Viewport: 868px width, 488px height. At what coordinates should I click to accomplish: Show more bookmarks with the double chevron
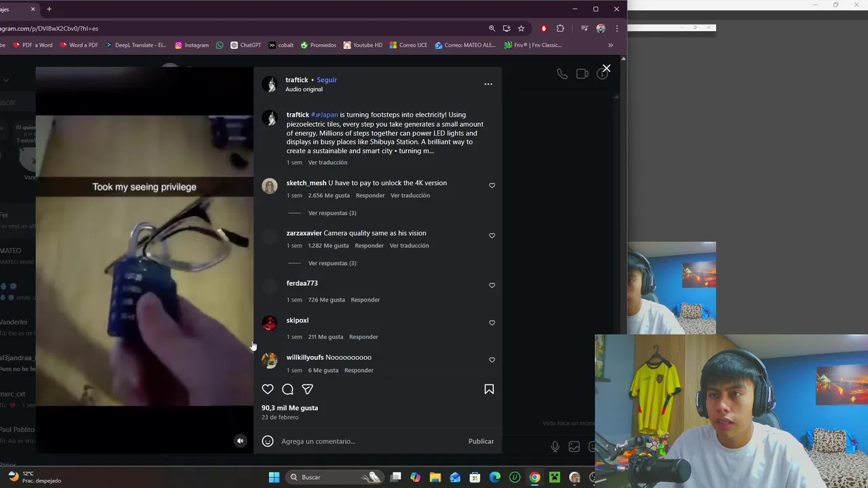pyautogui.click(x=610, y=45)
